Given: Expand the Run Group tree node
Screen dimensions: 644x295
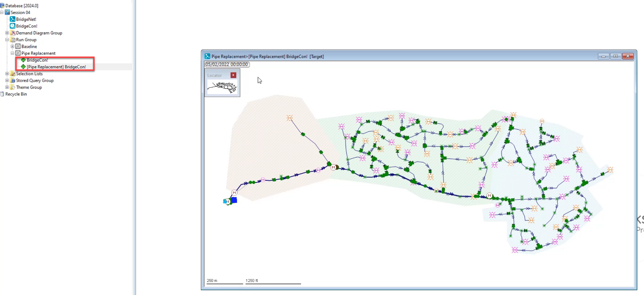Looking at the screenshot, I should pyautogui.click(x=7, y=39).
